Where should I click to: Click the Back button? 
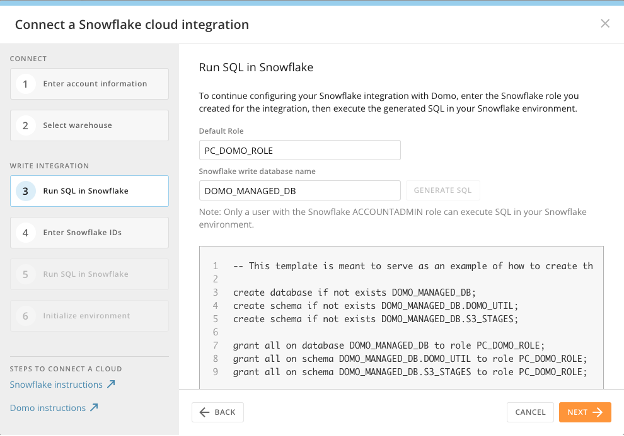point(217,412)
